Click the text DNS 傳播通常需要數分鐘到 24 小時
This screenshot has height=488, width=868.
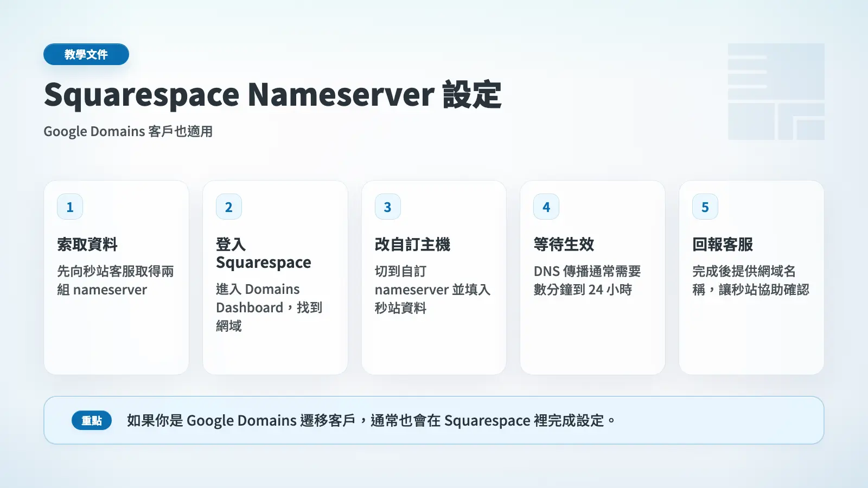tap(587, 280)
